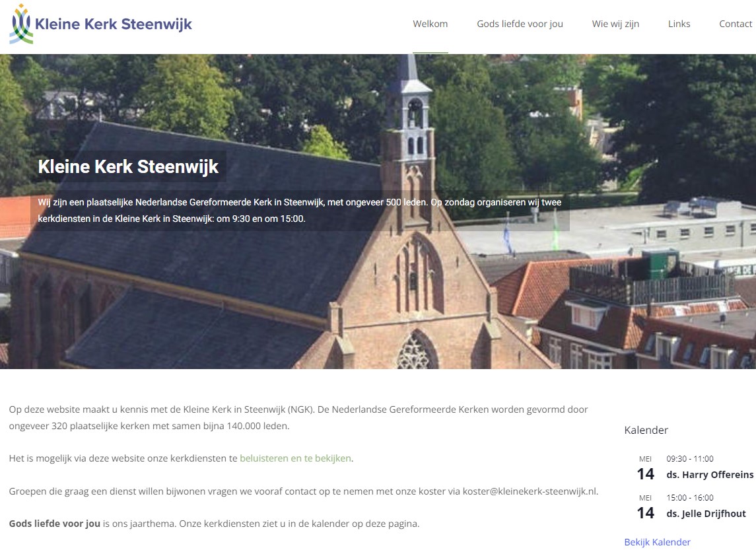Go to the Wie wij zijn page

(x=615, y=24)
